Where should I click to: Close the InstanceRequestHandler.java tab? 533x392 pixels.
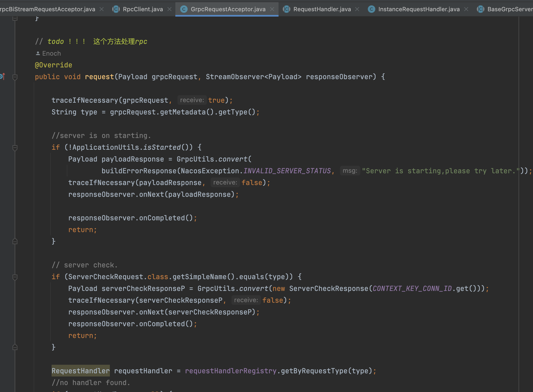tap(466, 9)
